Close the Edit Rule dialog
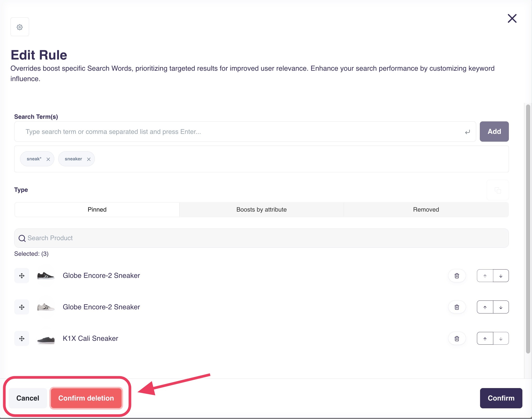This screenshot has height=419, width=532. click(x=512, y=18)
